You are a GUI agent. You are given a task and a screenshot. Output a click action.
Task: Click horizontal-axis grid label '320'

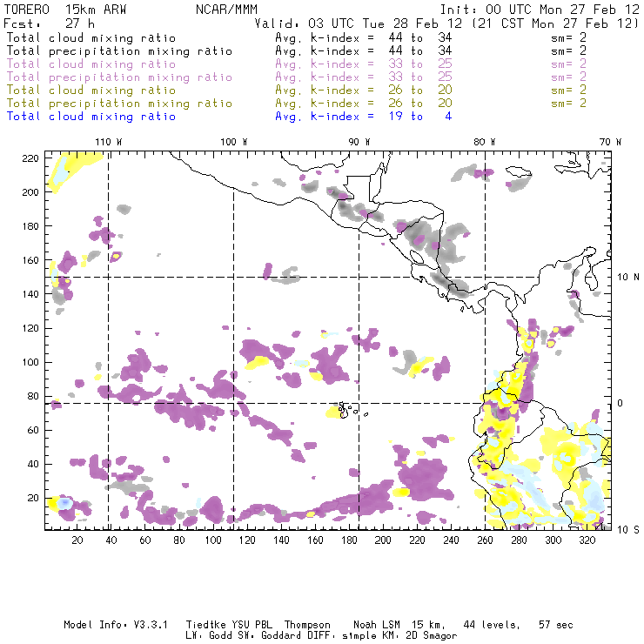[x=587, y=540]
